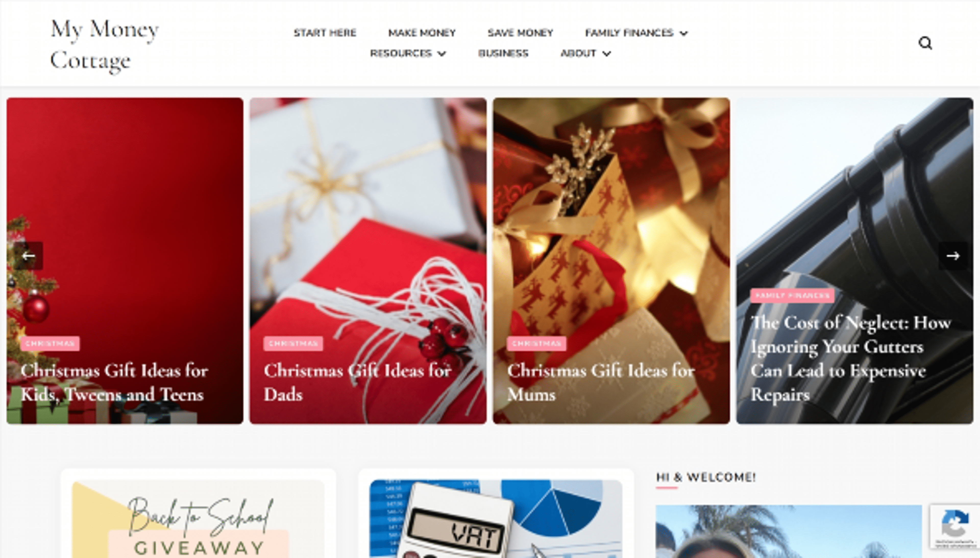Open the Save Money menu item
The width and height of the screenshot is (980, 558).
[x=520, y=33]
